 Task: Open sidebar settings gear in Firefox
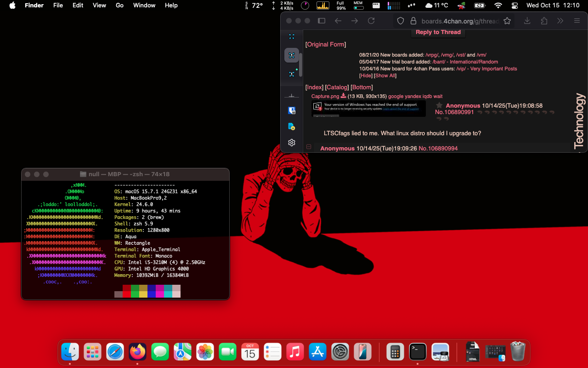291,143
